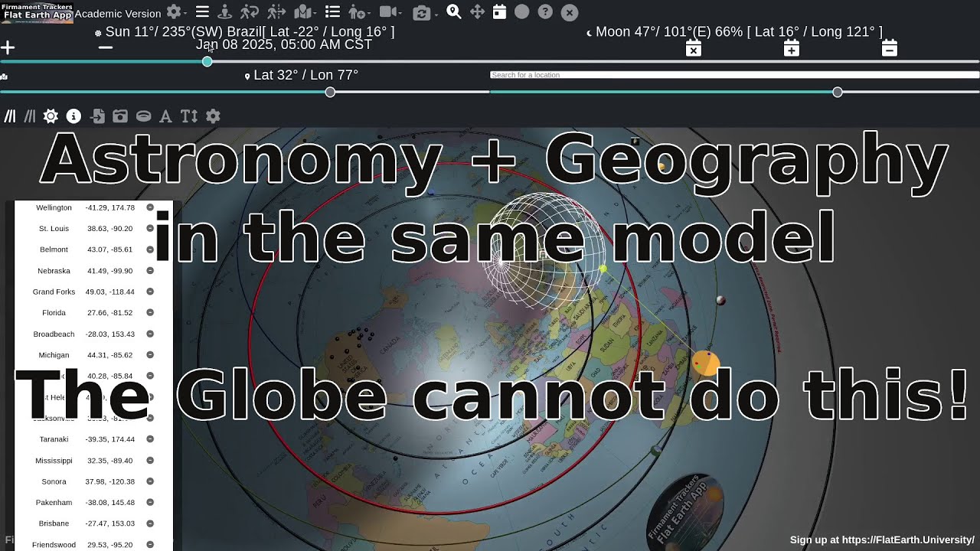Click the import file arrow icon
This screenshot has height=551, width=980.
97,116
